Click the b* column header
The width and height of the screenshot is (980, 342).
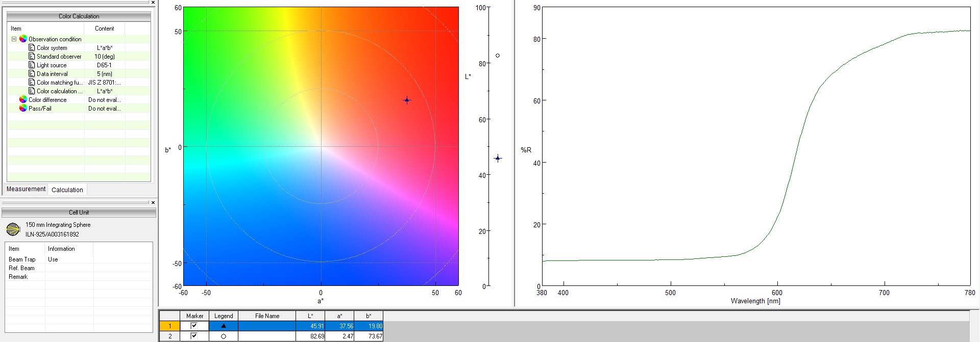(369, 316)
